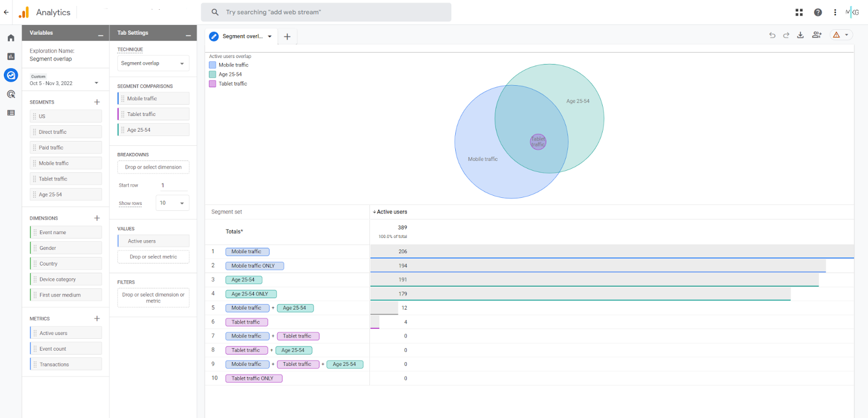
Task: Click the undo arrow icon
Action: pos(772,35)
